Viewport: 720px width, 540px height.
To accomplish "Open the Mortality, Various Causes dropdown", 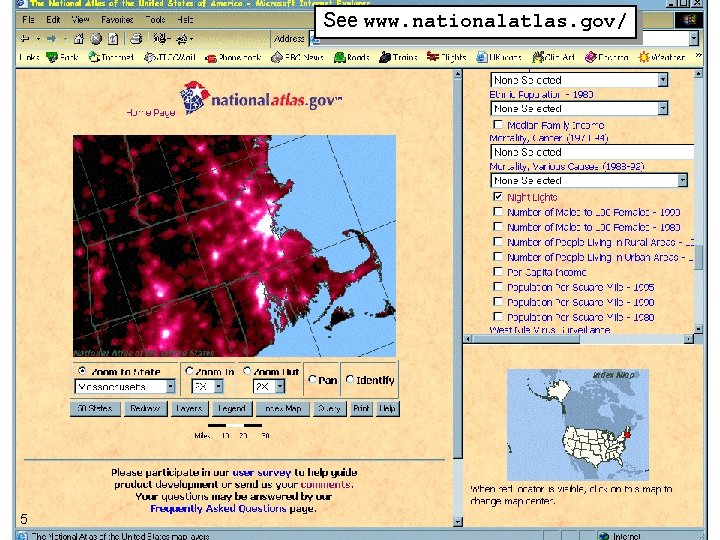I will point(589,180).
